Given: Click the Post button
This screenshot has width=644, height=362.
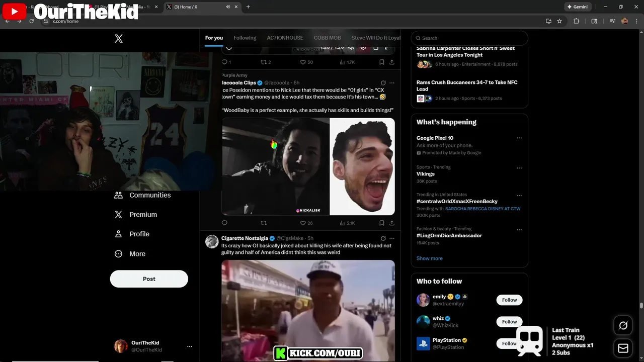Looking at the screenshot, I should (x=149, y=279).
